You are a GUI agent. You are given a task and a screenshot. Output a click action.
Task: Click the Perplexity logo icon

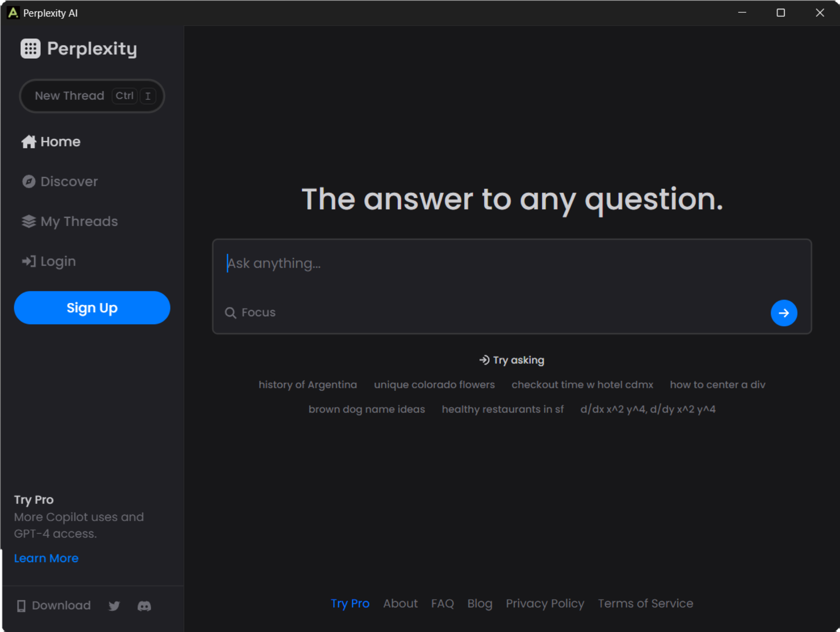pos(30,49)
